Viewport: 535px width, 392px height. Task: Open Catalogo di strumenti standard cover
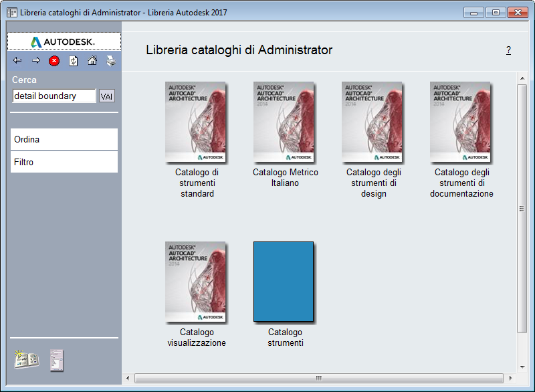(195, 122)
